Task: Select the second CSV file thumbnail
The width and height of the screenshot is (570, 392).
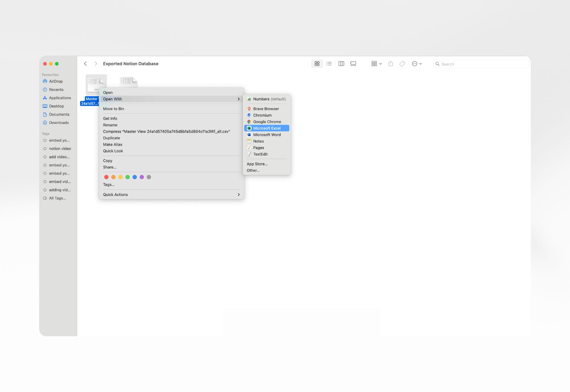Action: pos(129,82)
